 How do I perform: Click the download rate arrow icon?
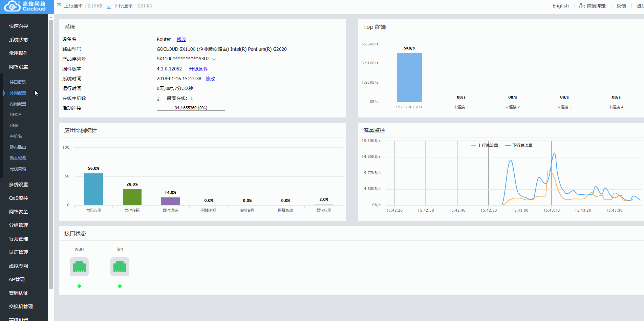click(x=109, y=6)
